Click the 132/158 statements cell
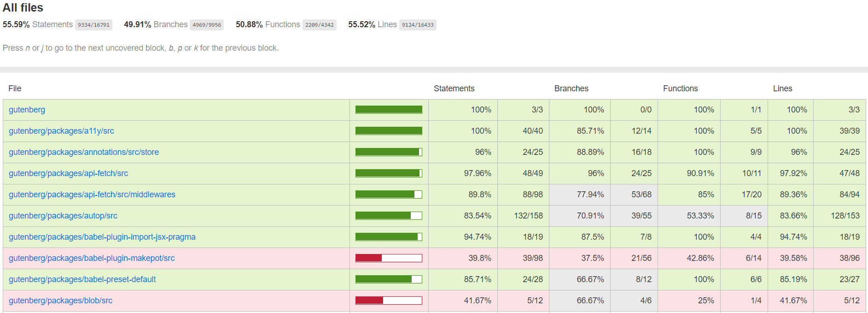This screenshot has width=868, height=313. click(x=523, y=216)
